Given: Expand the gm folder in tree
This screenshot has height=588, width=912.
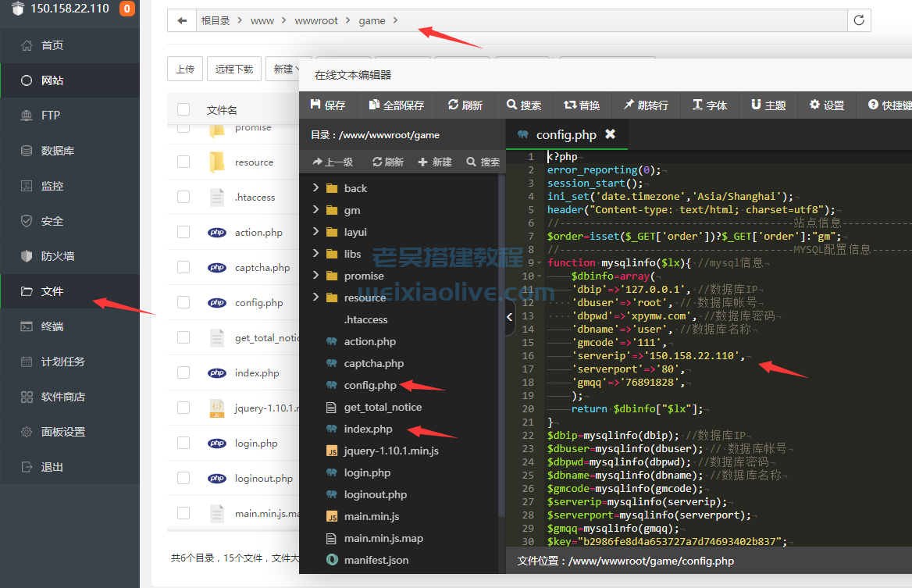Looking at the screenshot, I should pyautogui.click(x=316, y=210).
